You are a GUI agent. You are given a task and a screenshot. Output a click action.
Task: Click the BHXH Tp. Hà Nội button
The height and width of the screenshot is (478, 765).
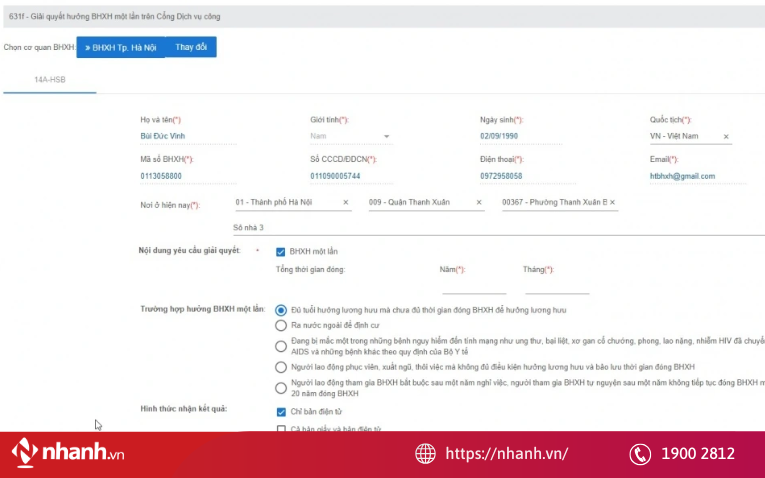(120, 47)
